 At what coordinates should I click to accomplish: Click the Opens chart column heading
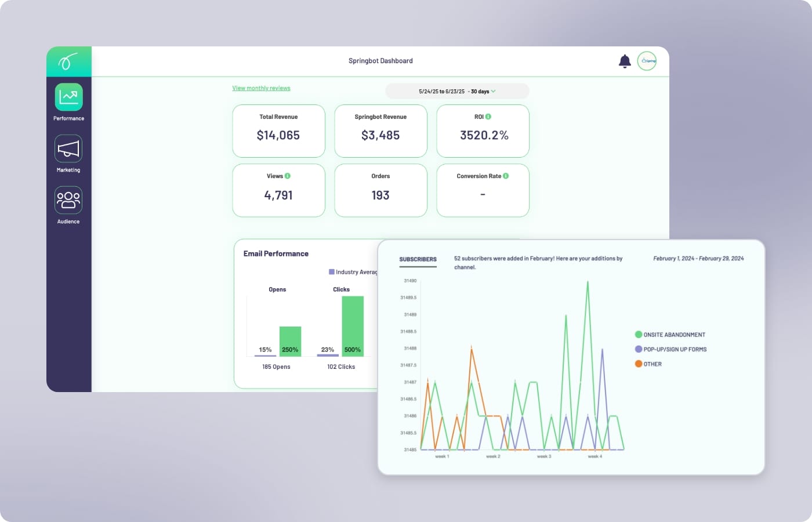pyautogui.click(x=277, y=289)
